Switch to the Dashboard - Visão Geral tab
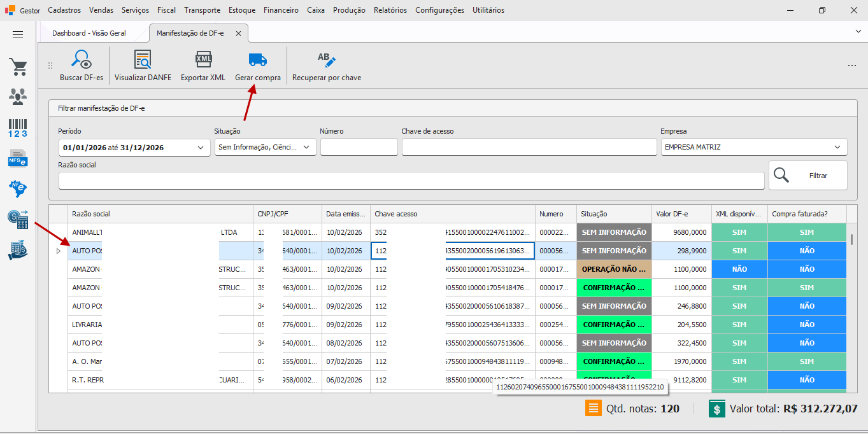The image size is (868, 434). [x=89, y=33]
